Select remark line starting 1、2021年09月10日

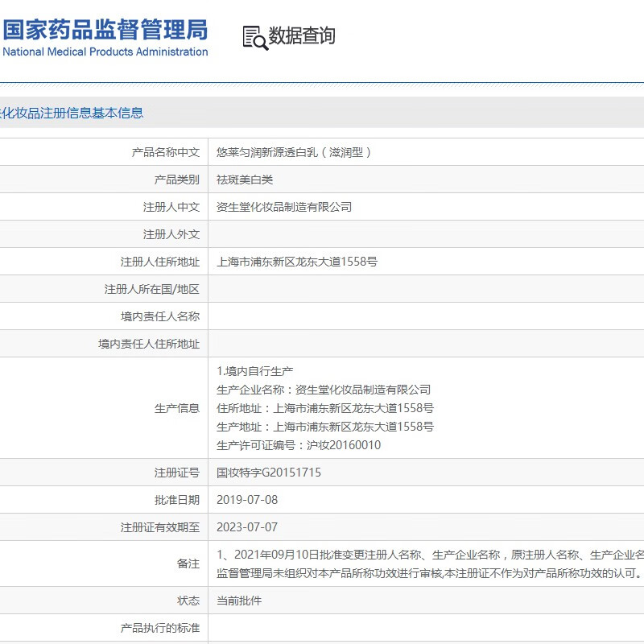430,555
